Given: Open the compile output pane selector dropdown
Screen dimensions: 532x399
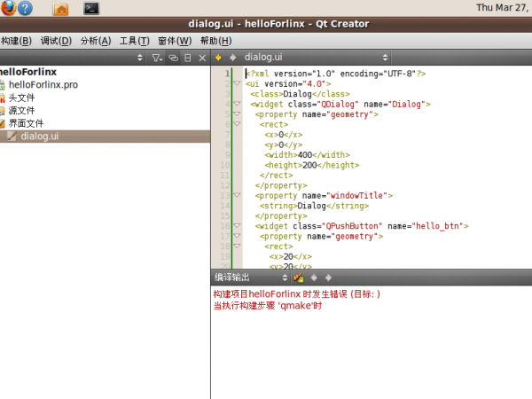Looking at the screenshot, I should pos(284,278).
